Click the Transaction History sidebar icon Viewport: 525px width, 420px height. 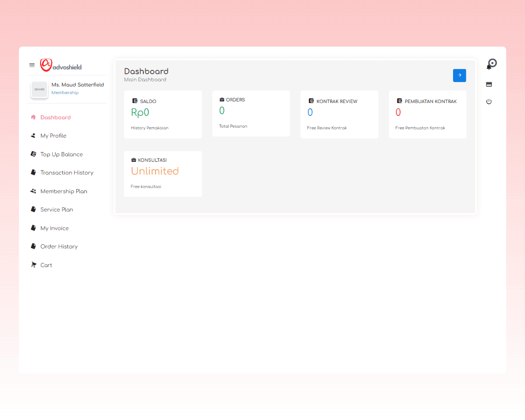tap(33, 173)
